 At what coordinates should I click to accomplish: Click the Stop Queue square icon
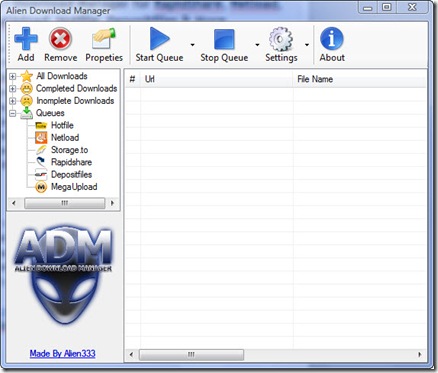pos(224,39)
